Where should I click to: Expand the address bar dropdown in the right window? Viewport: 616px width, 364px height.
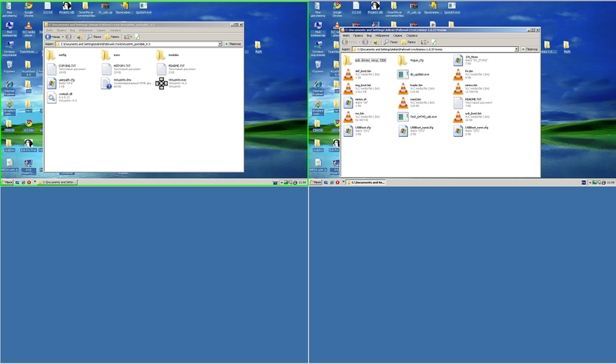[x=517, y=48]
